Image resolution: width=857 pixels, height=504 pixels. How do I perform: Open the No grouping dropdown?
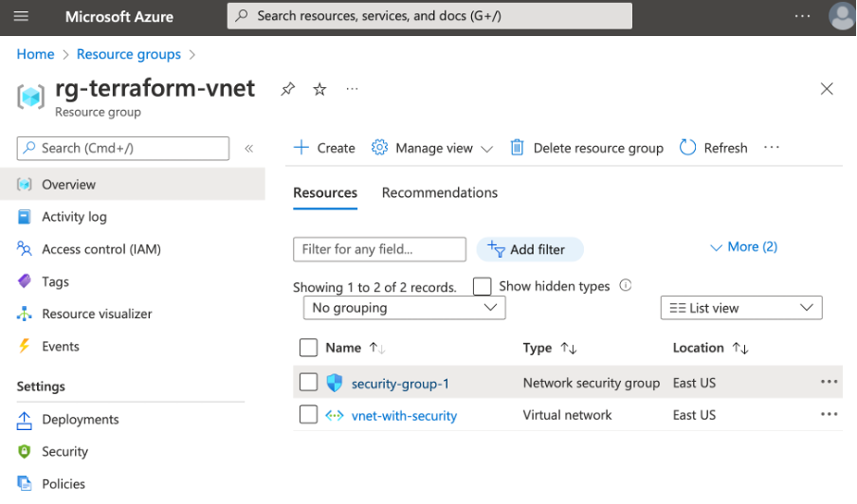pos(405,308)
